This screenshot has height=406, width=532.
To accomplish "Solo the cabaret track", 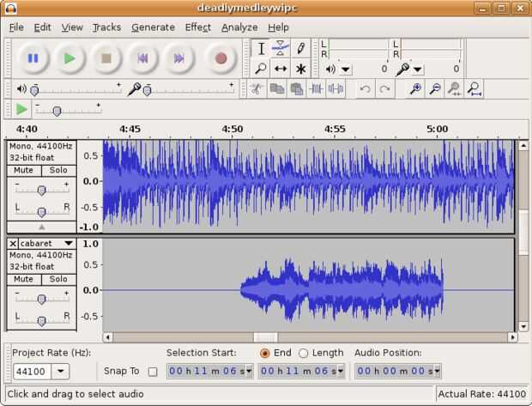I will pos(57,279).
